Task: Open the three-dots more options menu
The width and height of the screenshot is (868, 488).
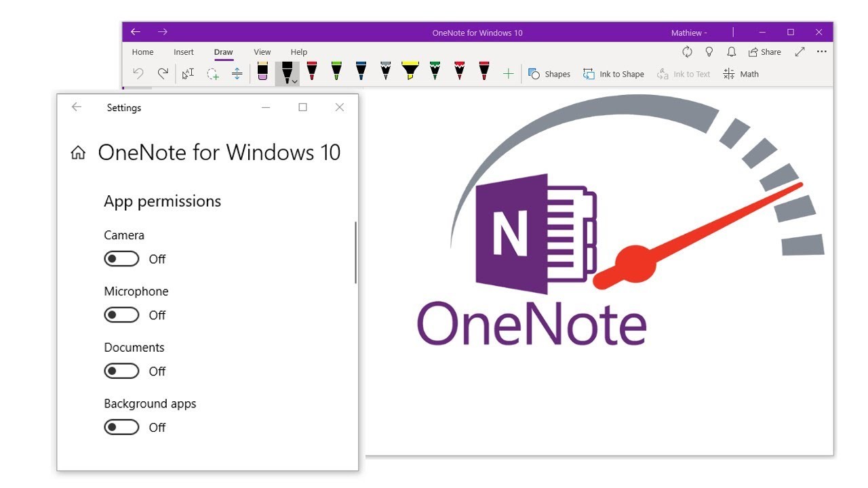Action: click(x=821, y=52)
